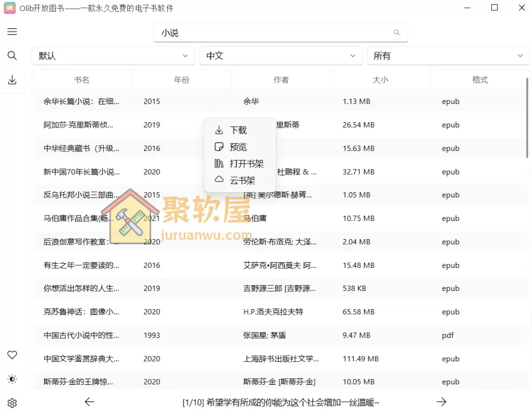This screenshot has width=532, height=412.
Task: Toggle the theme brightness icon
Action: coord(12,379)
